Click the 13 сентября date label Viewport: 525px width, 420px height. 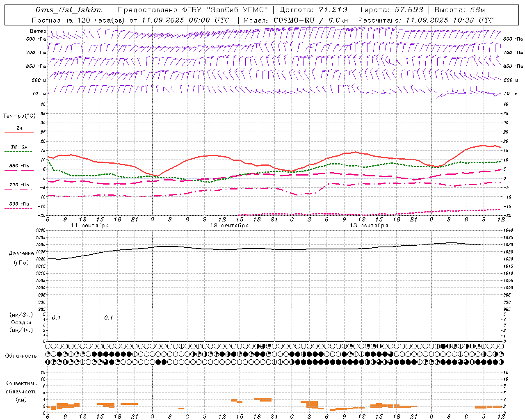(x=369, y=226)
